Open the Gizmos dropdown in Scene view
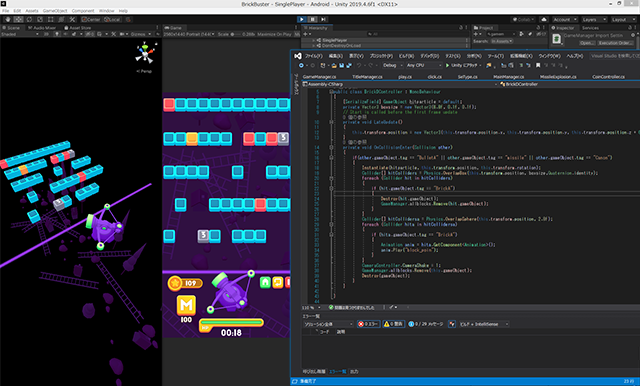 [x=141, y=34]
